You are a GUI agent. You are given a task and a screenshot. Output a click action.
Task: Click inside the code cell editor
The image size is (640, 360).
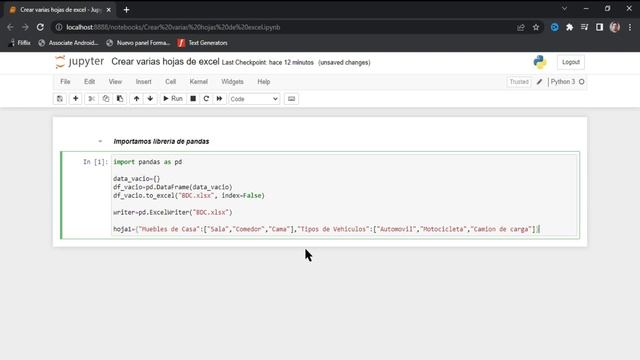(345, 195)
